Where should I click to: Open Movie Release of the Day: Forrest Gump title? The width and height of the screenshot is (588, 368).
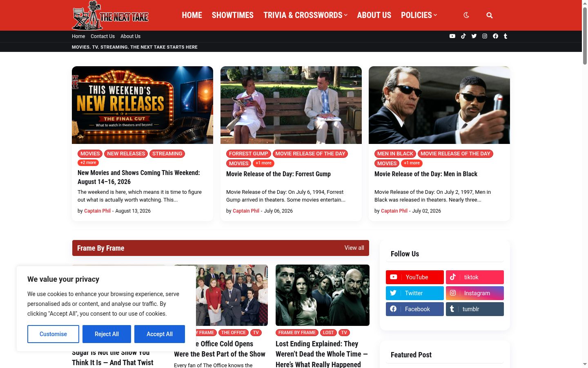[278, 174]
